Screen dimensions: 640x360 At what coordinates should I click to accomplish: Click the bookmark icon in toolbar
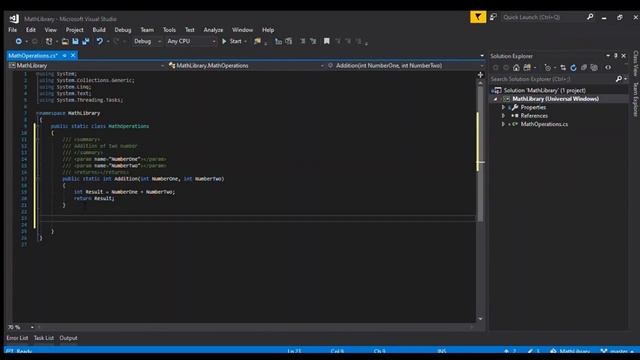click(x=327, y=41)
